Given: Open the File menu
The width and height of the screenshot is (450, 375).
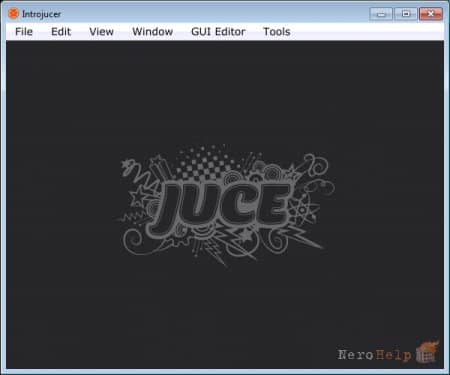Looking at the screenshot, I should 24,32.
